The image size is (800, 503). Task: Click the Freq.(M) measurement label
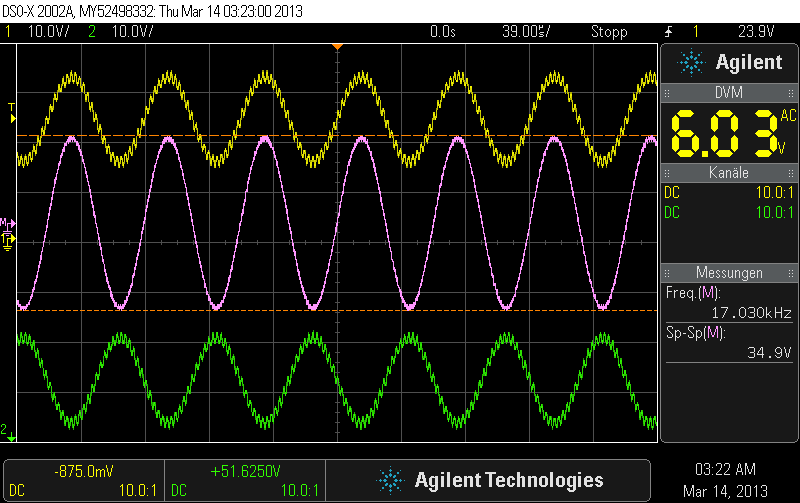692,293
